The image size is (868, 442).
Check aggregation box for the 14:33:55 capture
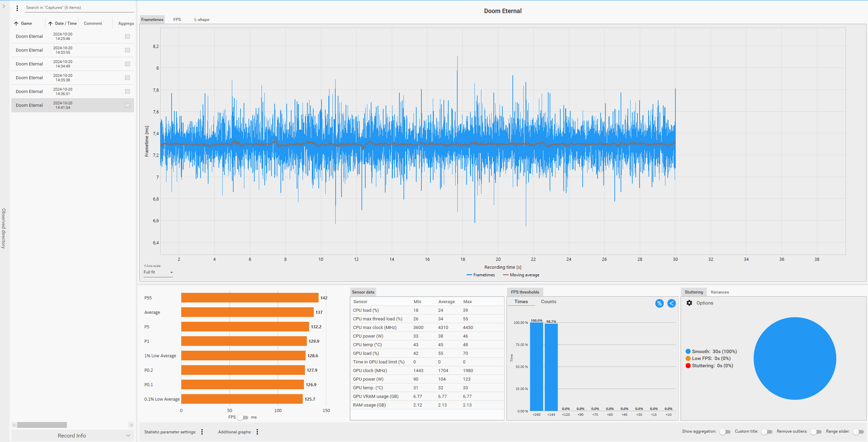tap(127, 50)
